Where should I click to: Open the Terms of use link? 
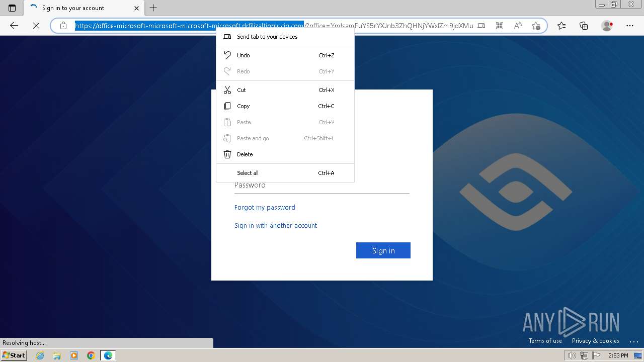click(x=545, y=341)
